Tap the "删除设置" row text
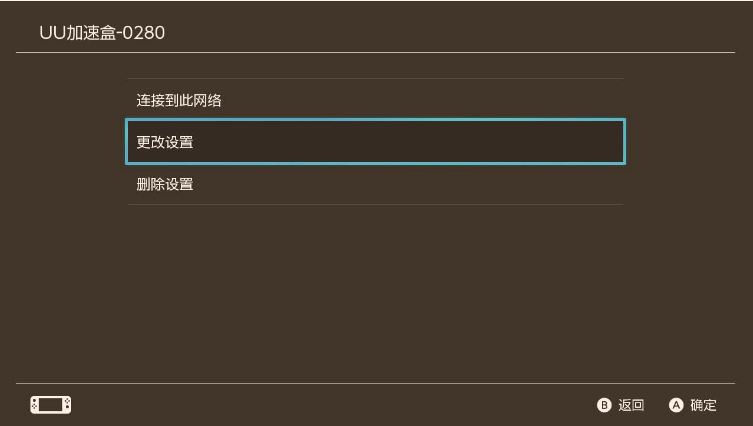Viewport: 753px width, 426px height. coord(165,184)
